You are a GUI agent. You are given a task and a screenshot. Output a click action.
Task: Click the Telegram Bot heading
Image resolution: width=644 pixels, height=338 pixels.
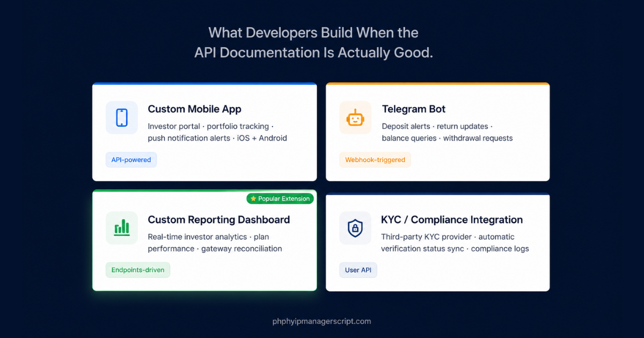tap(414, 109)
